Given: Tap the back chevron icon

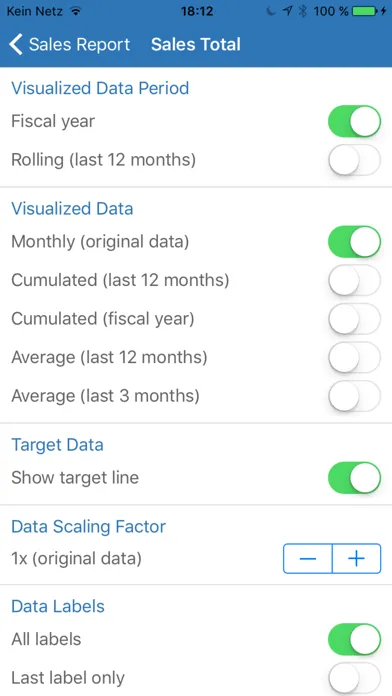Looking at the screenshot, I should 16,44.
